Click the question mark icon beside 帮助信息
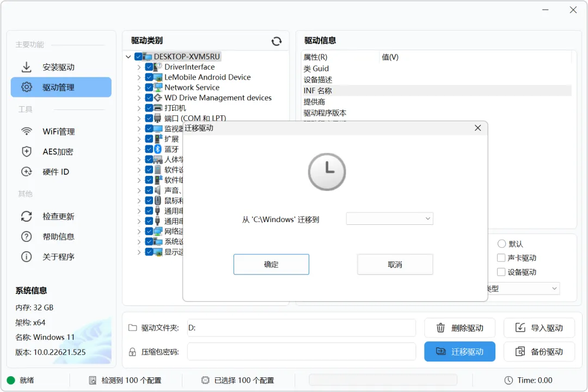 coord(26,237)
